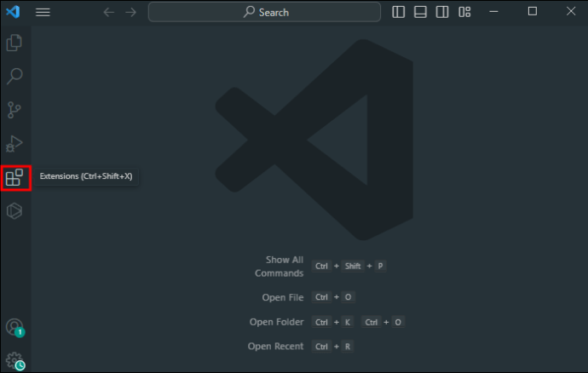Toggle the primary side bar layout button
This screenshot has height=373, width=588.
click(x=398, y=12)
